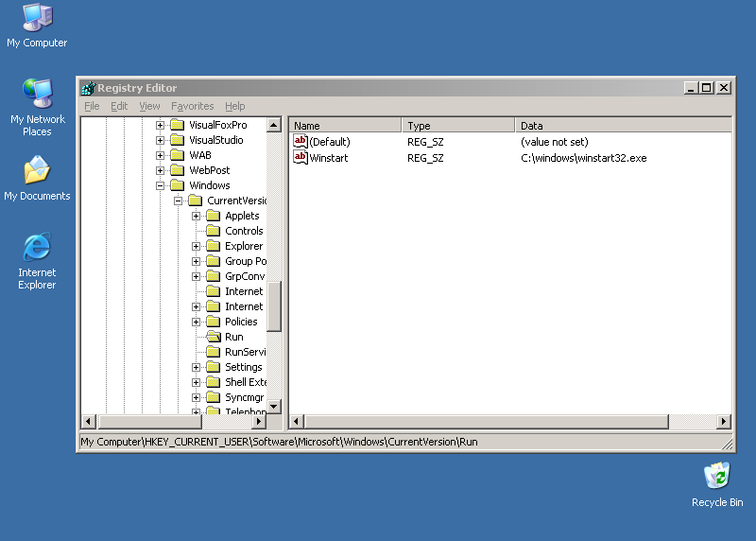Viewport: 756px width, 541px height.
Task: Open the Edit menu
Action: tap(119, 106)
